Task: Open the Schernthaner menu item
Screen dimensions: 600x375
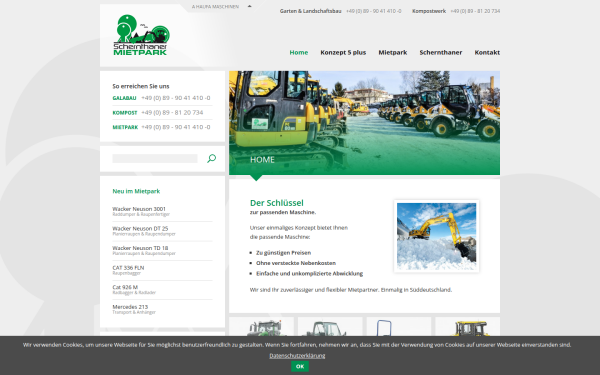Action: [440, 52]
